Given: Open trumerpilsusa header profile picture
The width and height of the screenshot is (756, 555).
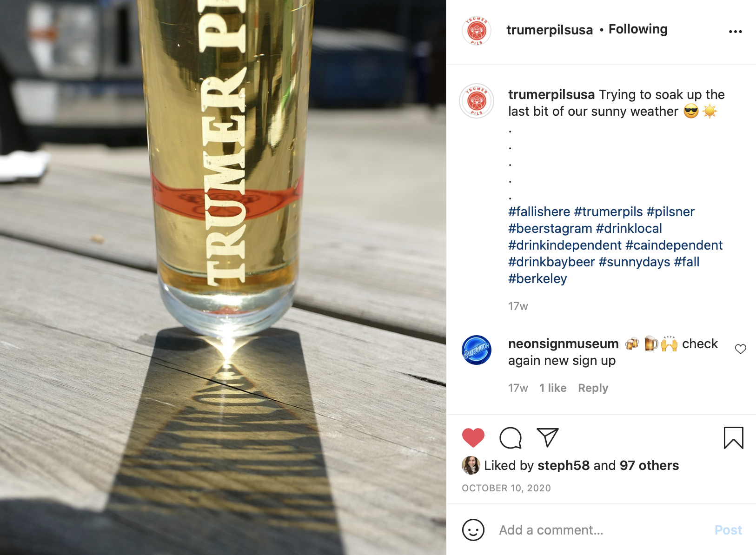Looking at the screenshot, I should [476, 31].
